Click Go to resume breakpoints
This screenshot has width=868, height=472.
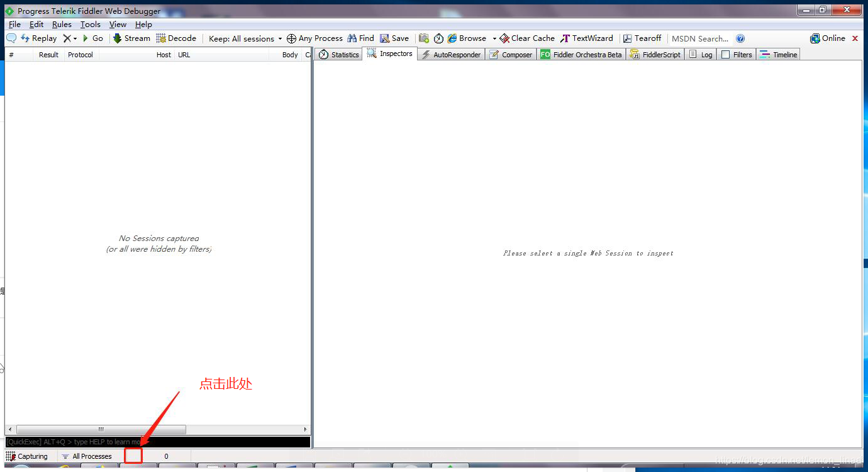[x=92, y=38]
